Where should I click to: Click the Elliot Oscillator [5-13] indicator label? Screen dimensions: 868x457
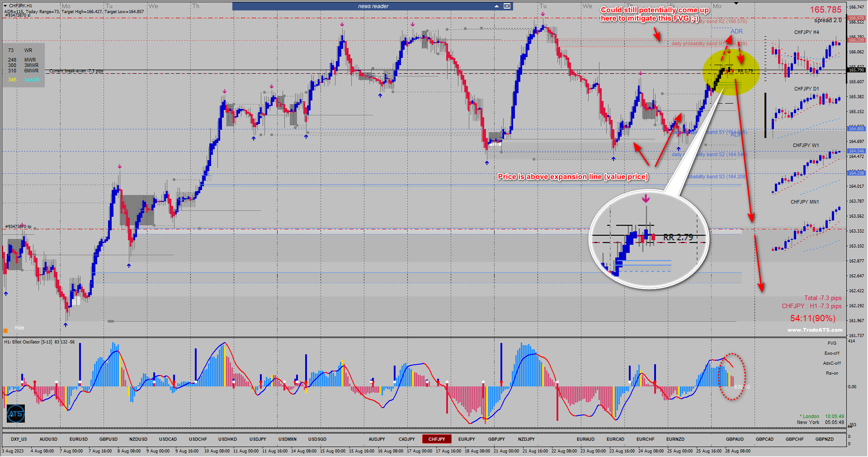(x=39, y=342)
